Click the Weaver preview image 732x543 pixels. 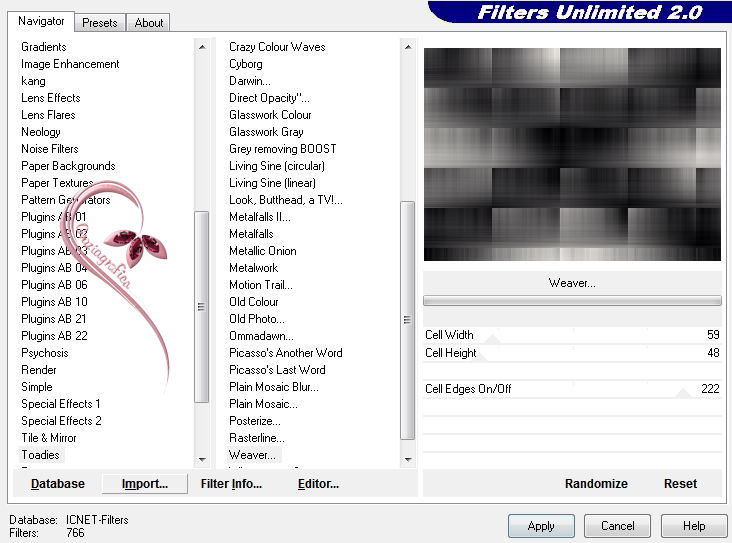(572, 154)
